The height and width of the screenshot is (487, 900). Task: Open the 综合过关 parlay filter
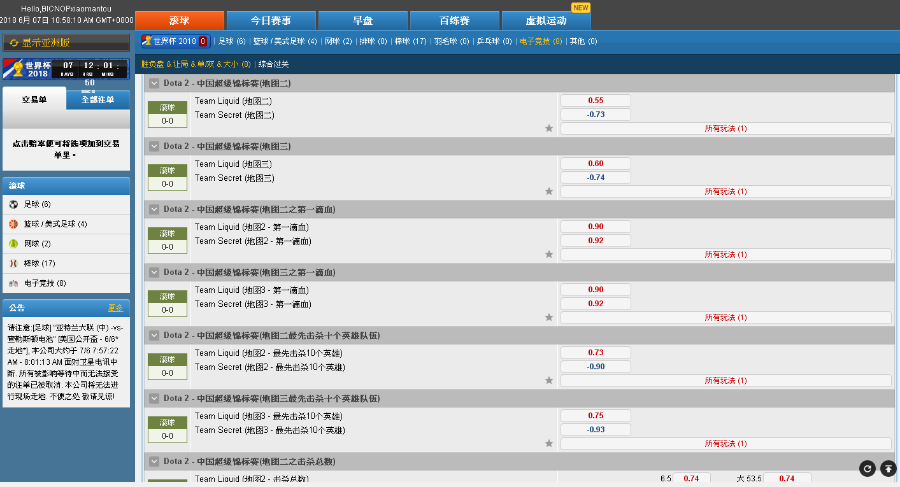[x=274, y=64]
